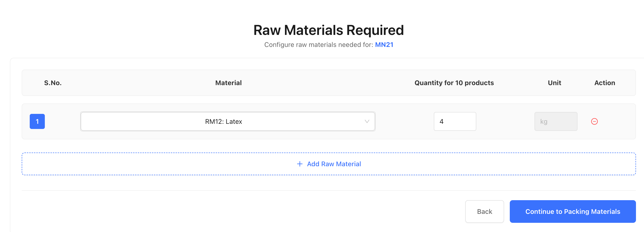Click the dropdown chevron on the material selector
The image size is (644, 232).
click(367, 121)
